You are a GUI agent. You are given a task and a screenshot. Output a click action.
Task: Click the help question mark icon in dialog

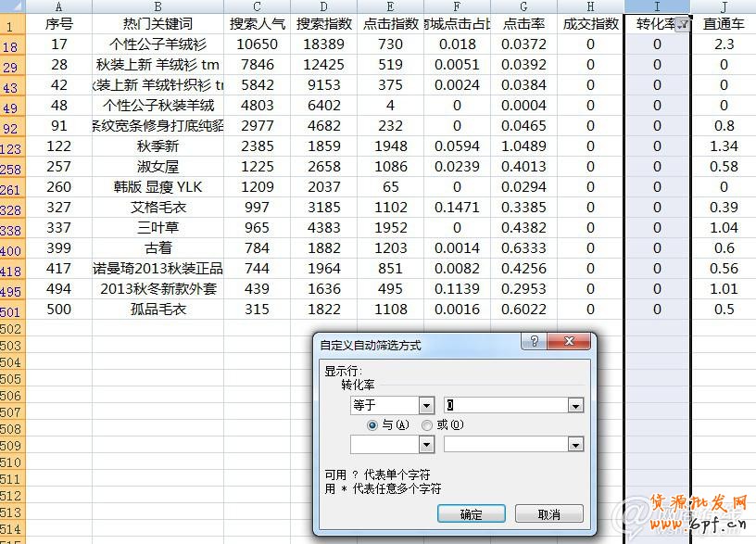point(535,342)
